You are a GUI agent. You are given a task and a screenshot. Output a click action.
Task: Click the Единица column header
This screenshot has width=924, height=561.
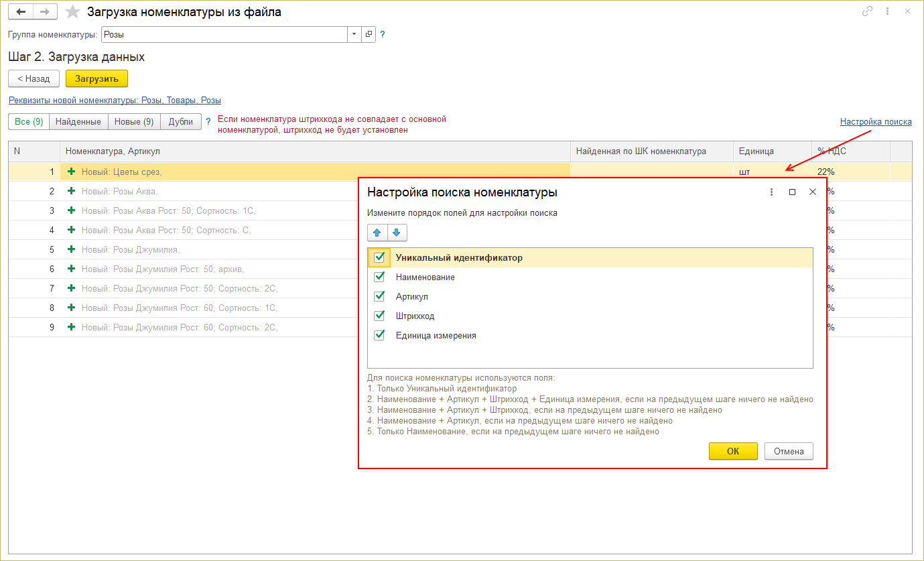click(x=773, y=151)
